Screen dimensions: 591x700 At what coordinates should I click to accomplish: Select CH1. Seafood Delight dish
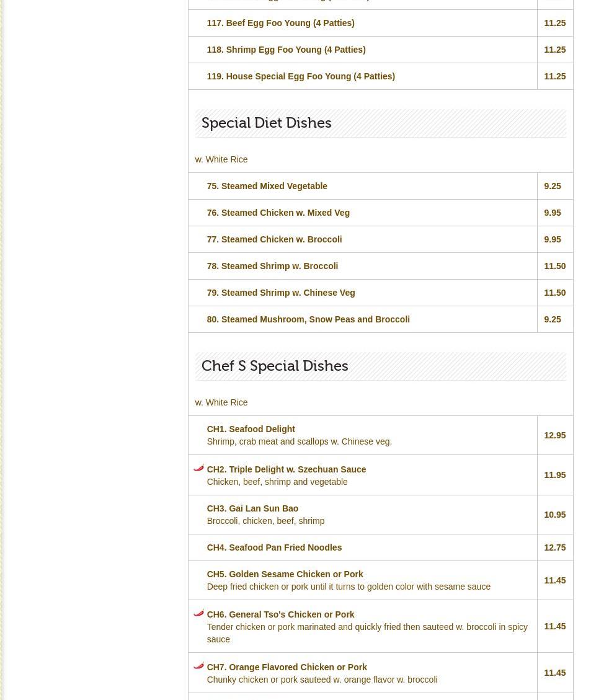pyautogui.click(x=251, y=429)
